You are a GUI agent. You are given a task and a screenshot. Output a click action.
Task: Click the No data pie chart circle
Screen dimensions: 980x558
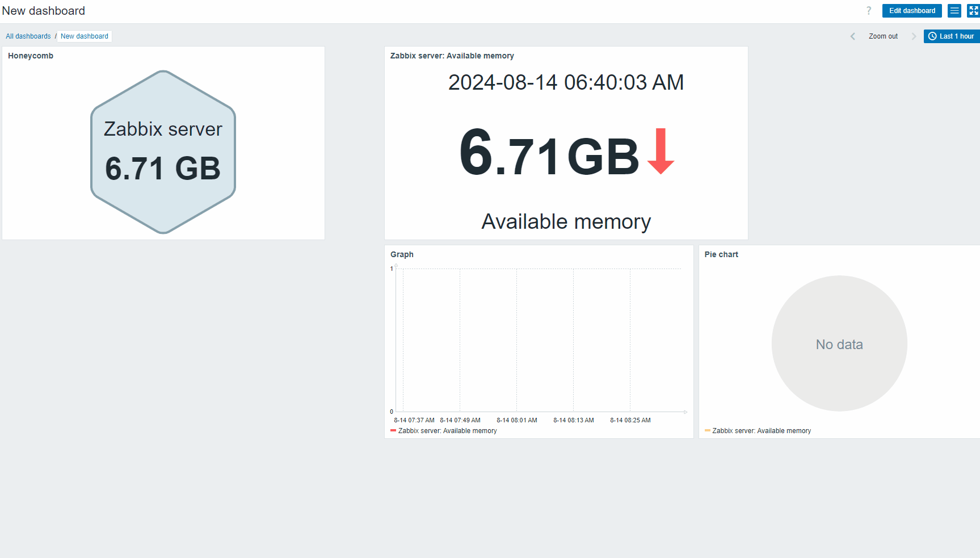(x=839, y=343)
